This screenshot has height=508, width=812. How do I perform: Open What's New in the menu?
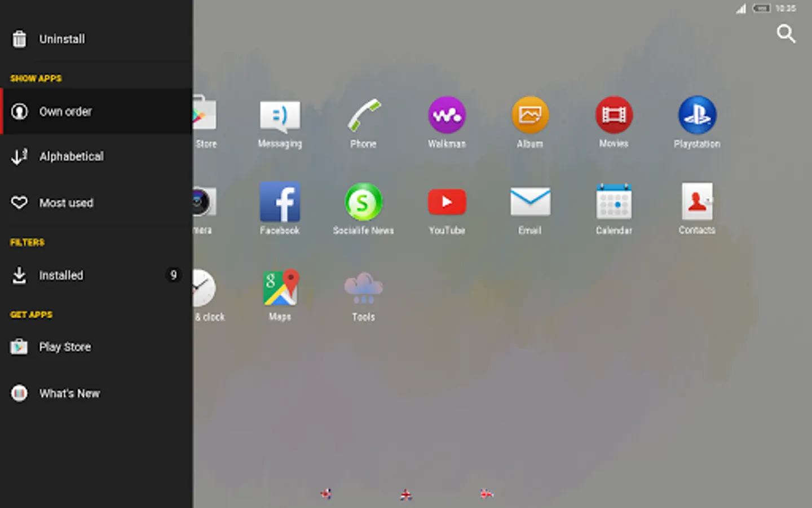[x=96, y=393]
